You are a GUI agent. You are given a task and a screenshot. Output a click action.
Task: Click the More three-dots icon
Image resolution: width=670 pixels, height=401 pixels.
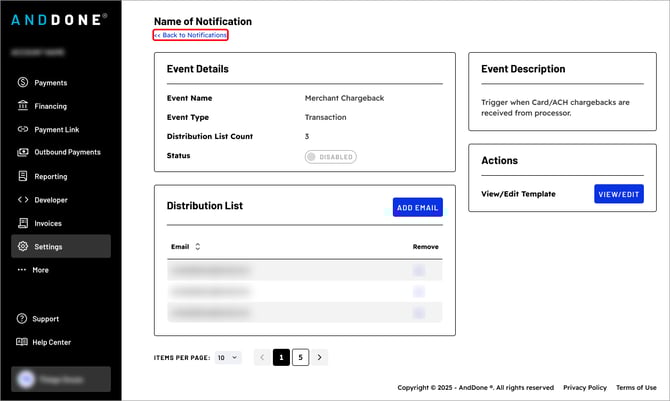tap(22, 270)
